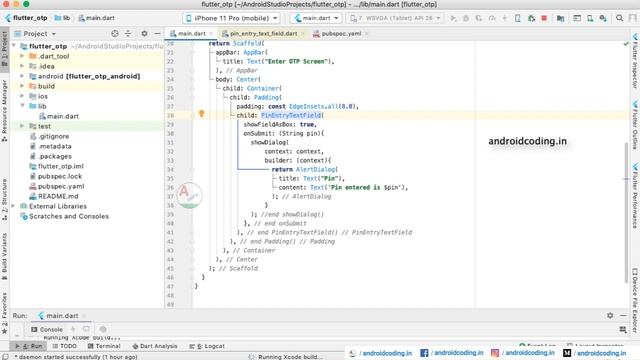Click the lib breadcrumb in navigation bar
The image size is (640, 360).
[x=62, y=18]
